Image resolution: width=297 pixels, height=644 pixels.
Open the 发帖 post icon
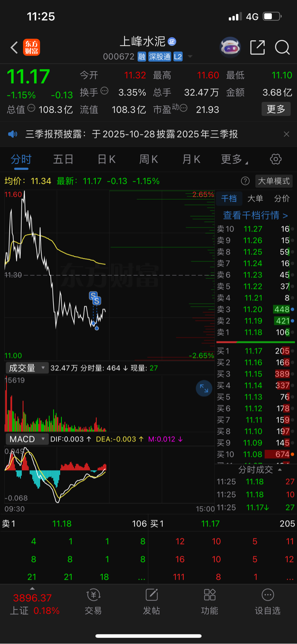point(151,602)
